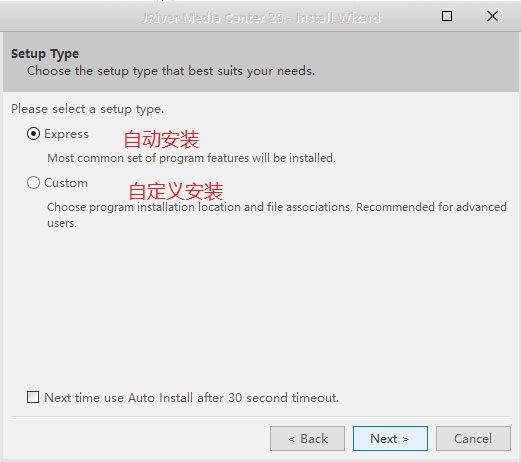Go to the next step with Next >
Screen dimensions: 521x462
click(x=390, y=438)
